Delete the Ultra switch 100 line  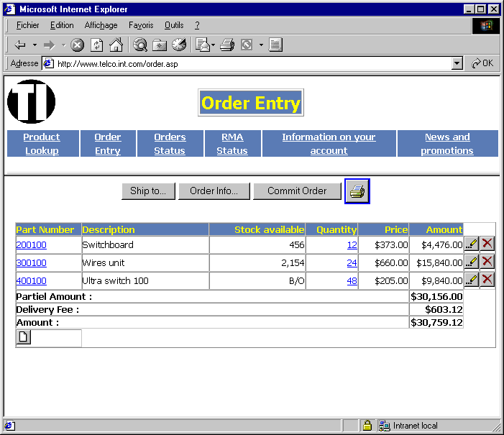coord(487,280)
